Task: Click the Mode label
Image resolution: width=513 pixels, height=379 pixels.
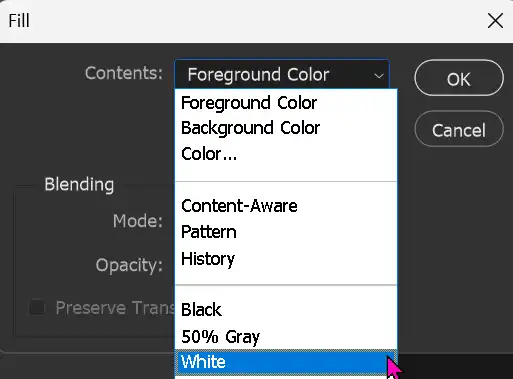Action: [x=138, y=221]
